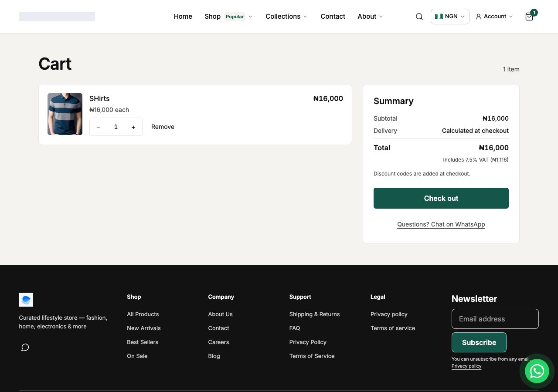Remove SHirts from the cart

coord(163,127)
